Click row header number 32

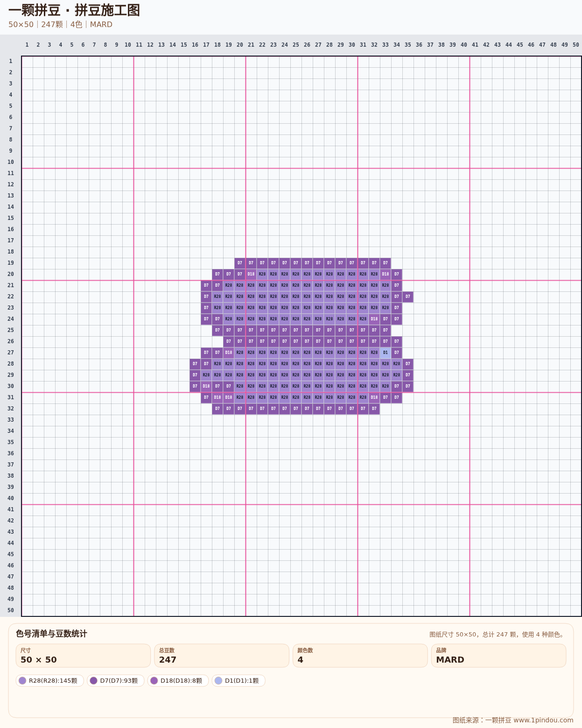coord(11,409)
